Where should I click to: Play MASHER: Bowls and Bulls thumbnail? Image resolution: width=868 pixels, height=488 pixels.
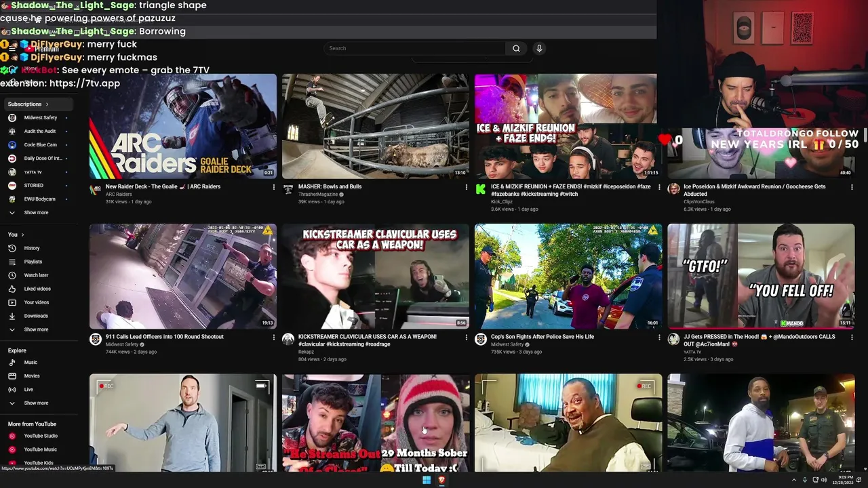pyautogui.click(x=376, y=126)
